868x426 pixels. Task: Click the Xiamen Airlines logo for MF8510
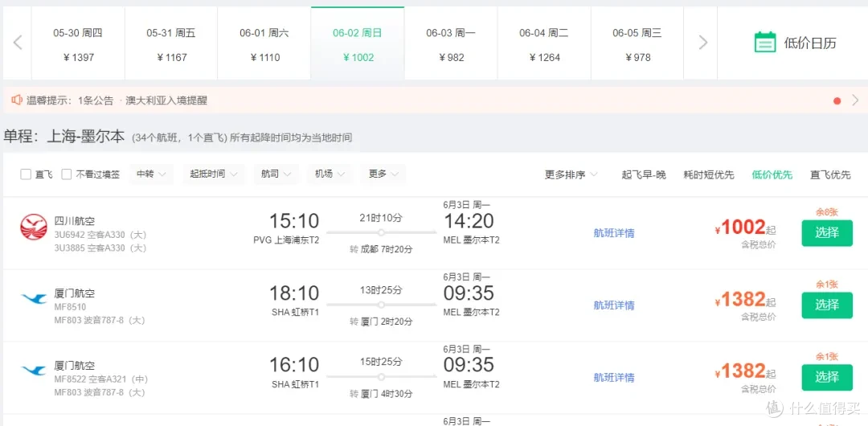pos(34,299)
